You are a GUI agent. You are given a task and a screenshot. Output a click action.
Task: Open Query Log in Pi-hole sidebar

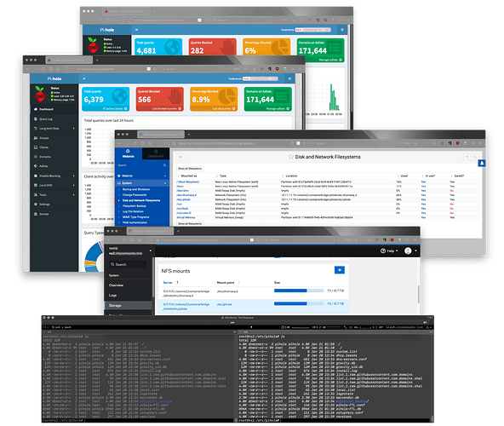(x=46, y=119)
